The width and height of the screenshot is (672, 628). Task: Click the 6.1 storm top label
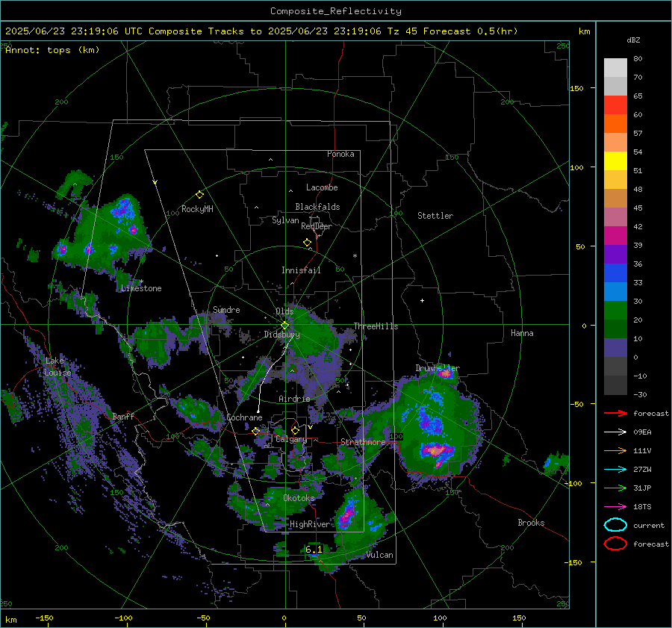pyautogui.click(x=314, y=549)
